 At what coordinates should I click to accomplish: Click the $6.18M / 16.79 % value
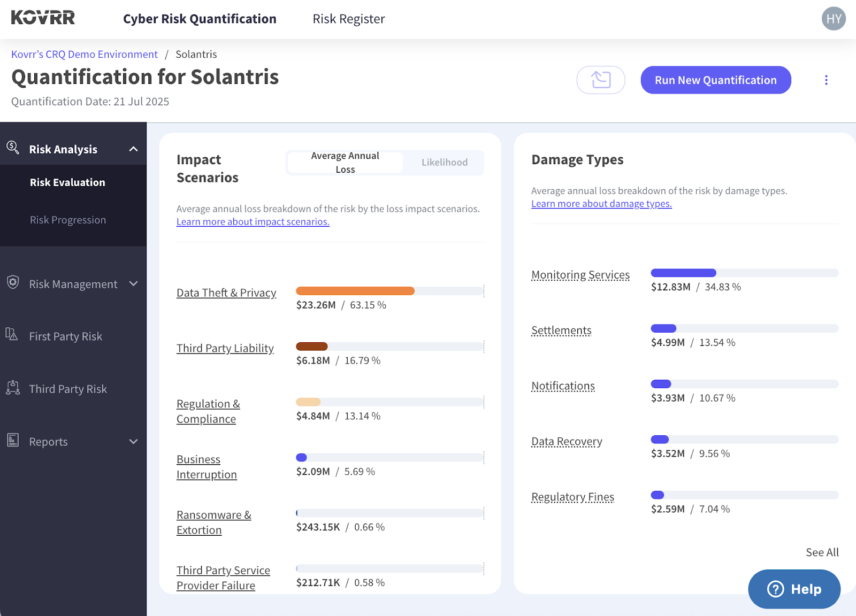(x=338, y=360)
